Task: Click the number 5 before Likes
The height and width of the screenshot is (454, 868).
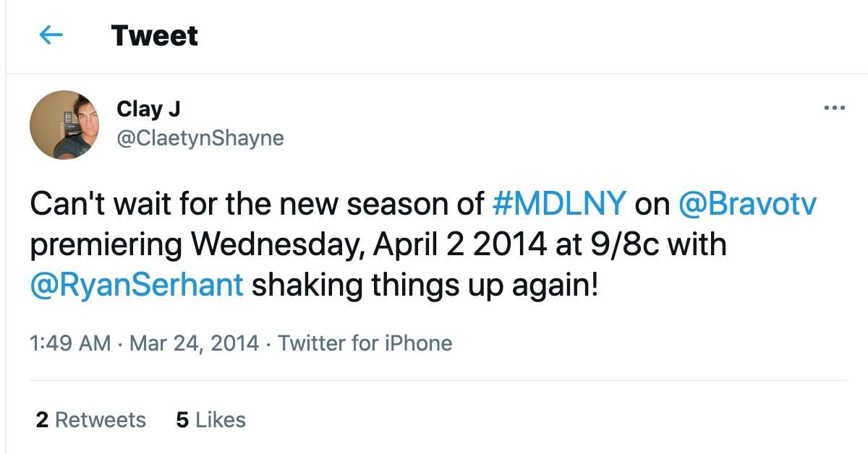Action: 182,420
